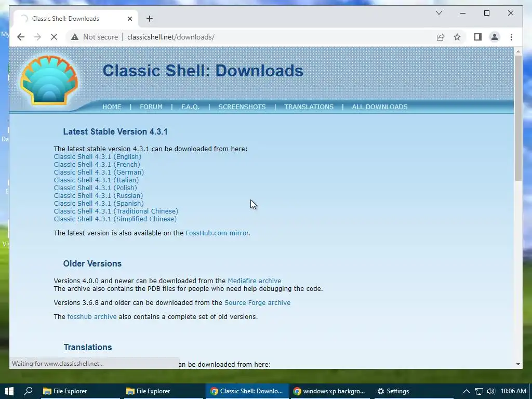Switch to windows xp backgro... Chrome taskbar item
Screen dimensions: 532x399
330,391
